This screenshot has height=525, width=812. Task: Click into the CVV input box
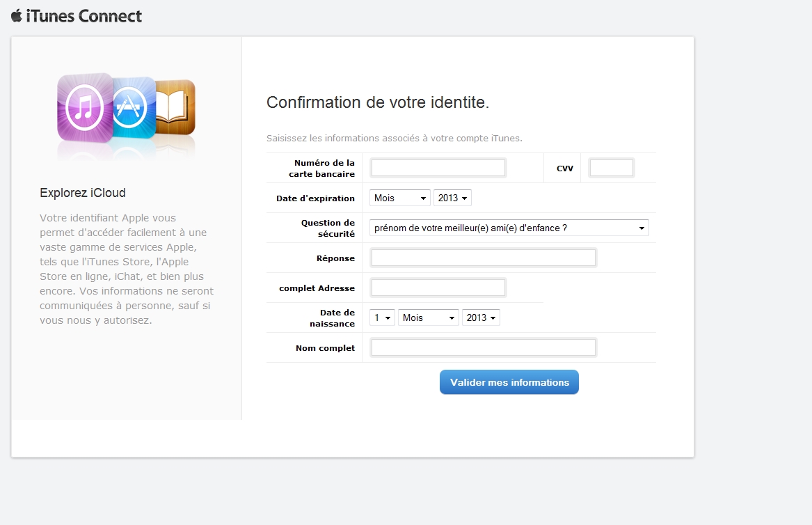click(x=612, y=168)
